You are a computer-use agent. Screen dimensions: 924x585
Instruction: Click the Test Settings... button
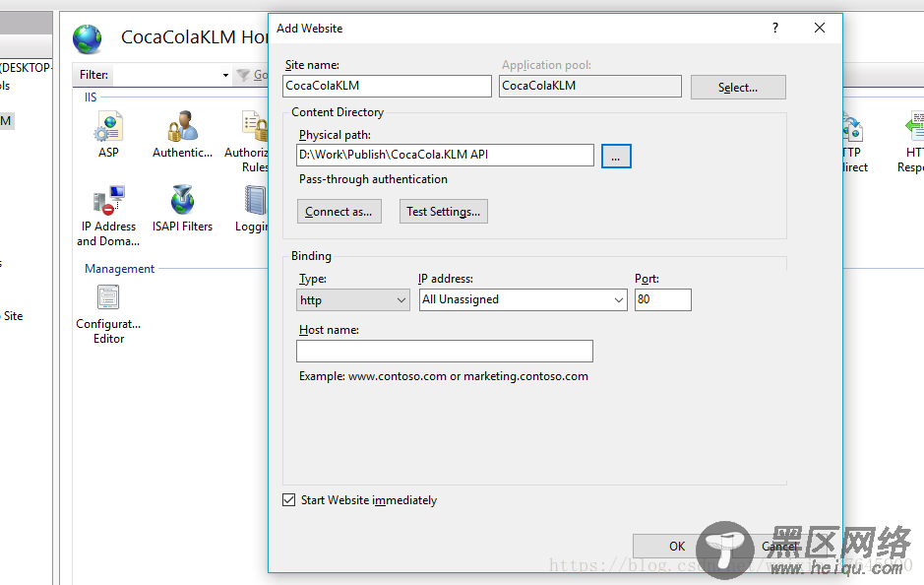(443, 212)
